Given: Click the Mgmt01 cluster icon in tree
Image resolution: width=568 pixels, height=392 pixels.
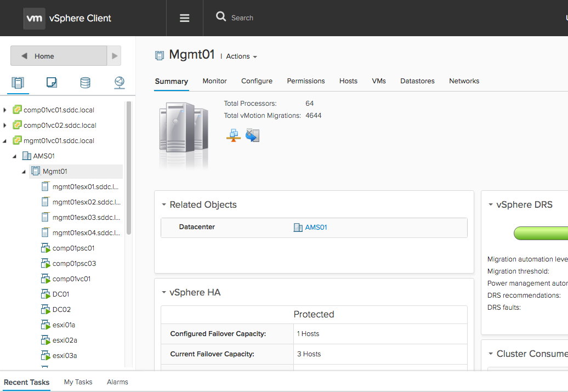Looking at the screenshot, I should 36,171.
